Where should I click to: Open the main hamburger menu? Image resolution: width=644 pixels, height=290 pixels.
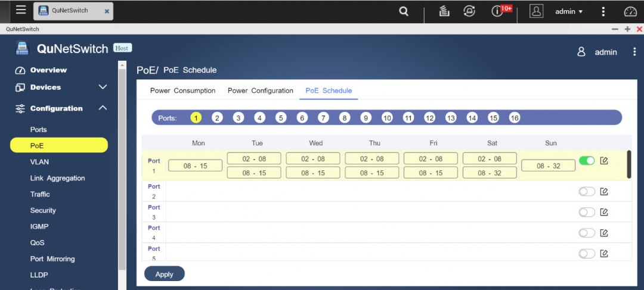(21, 10)
